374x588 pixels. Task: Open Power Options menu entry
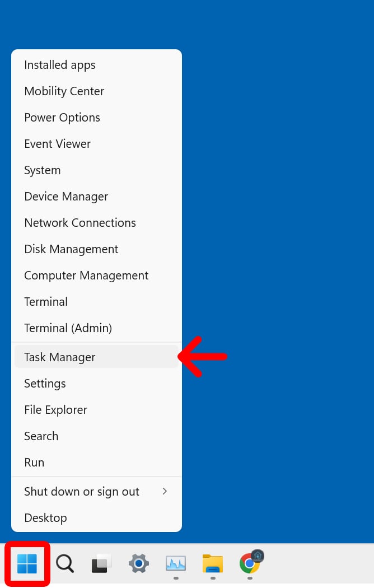point(62,118)
